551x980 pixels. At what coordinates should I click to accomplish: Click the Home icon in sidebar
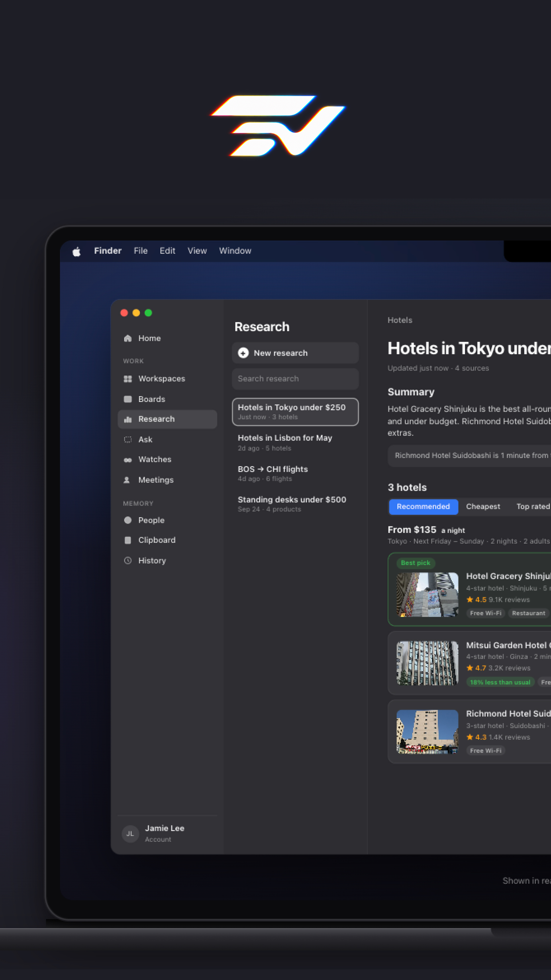pyautogui.click(x=128, y=338)
